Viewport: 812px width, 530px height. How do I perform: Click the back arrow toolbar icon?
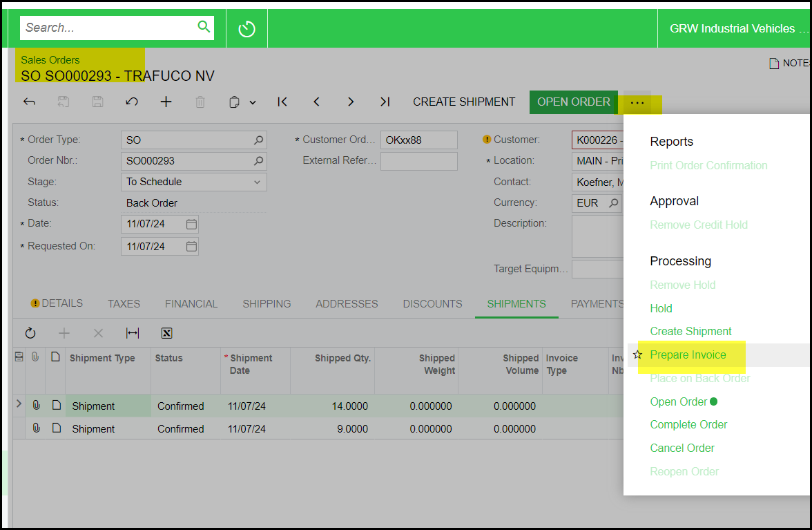29,102
